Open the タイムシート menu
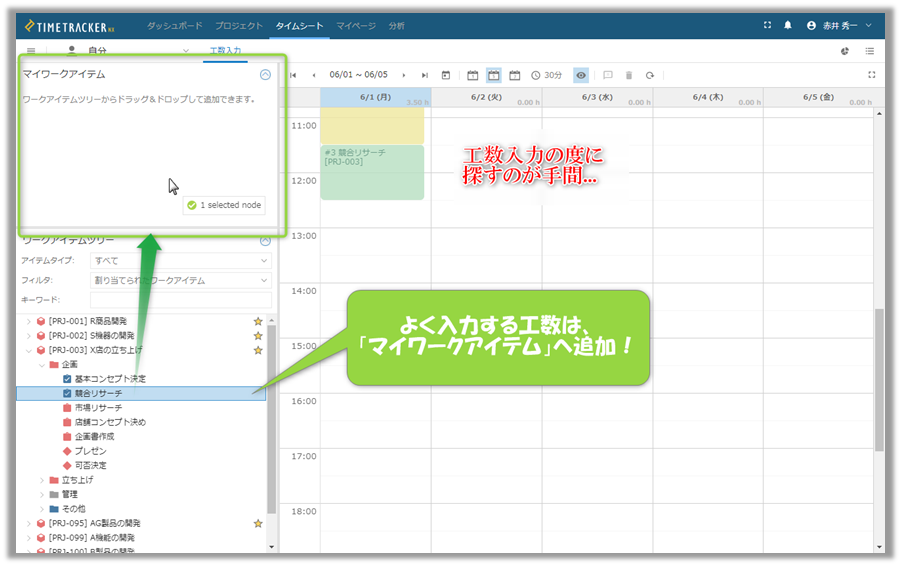The height and width of the screenshot is (566, 901). tap(299, 26)
